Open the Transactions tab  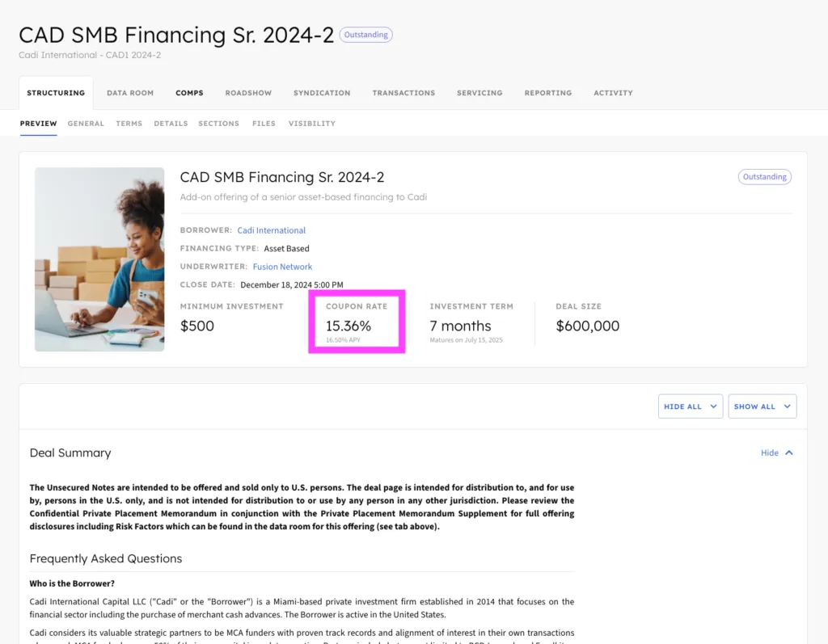[x=404, y=93]
